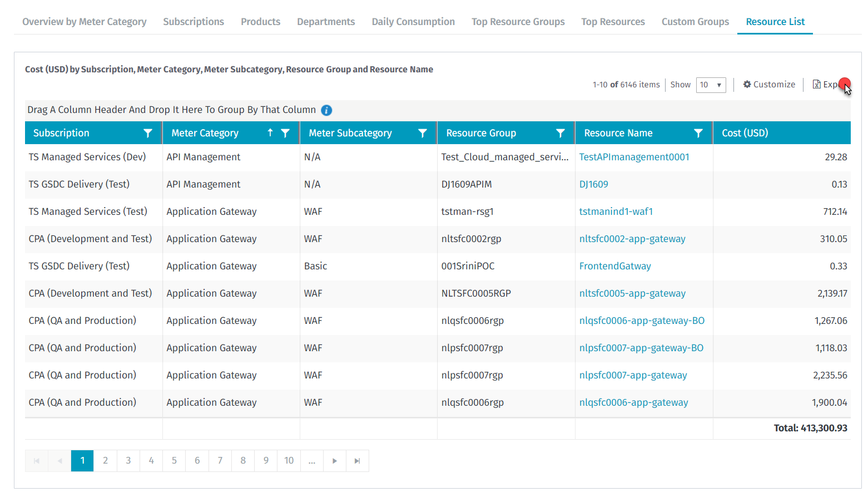Image resolution: width=868 pixels, height=492 pixels.
Task: Export the resource list table
Action: click(x=826, y=85)
